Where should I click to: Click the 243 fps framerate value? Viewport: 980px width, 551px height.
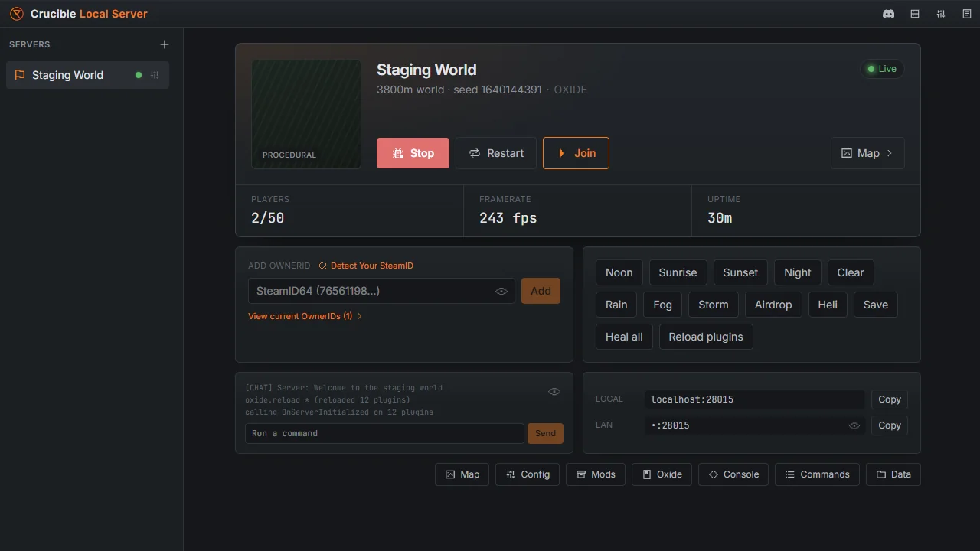508,218
